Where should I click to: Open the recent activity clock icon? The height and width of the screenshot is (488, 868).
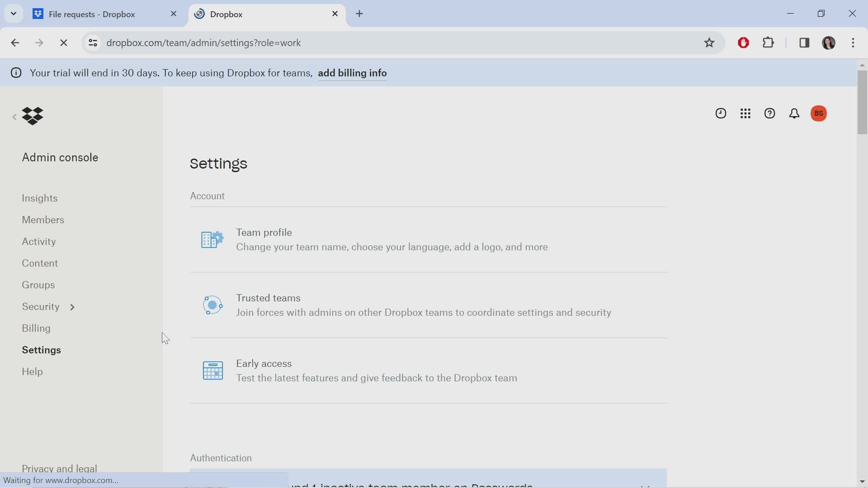[721, 113]
